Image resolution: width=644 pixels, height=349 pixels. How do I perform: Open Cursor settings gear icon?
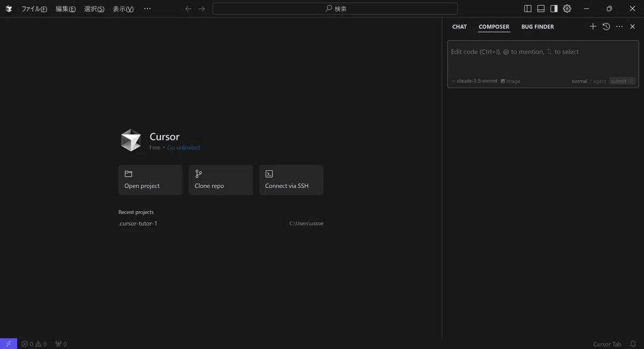coord(567,9)
